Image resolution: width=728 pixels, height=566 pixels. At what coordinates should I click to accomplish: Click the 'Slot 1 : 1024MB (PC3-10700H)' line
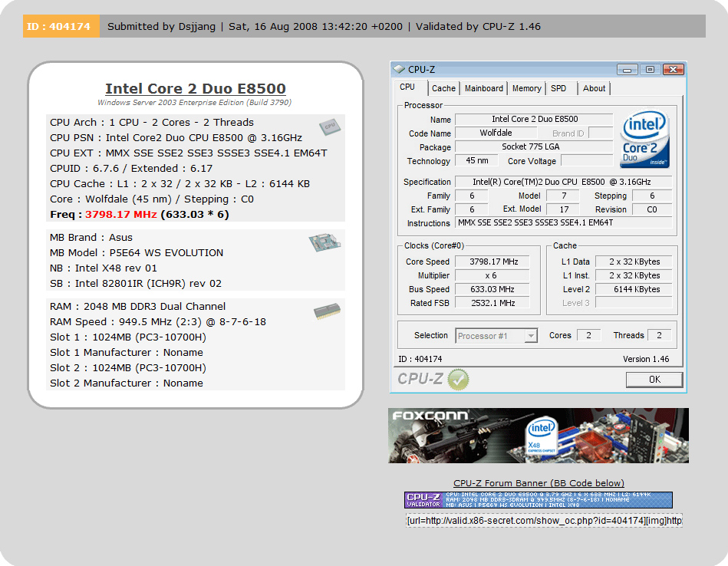128,337
